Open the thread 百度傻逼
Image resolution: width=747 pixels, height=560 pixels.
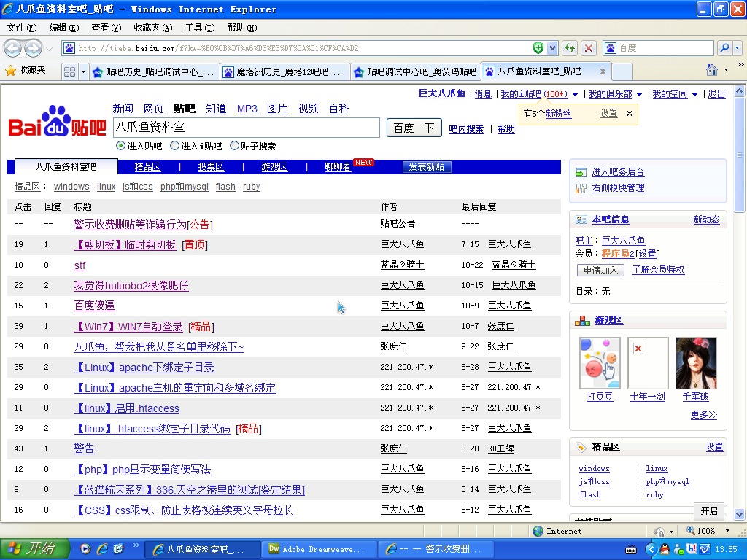[94, 306]
